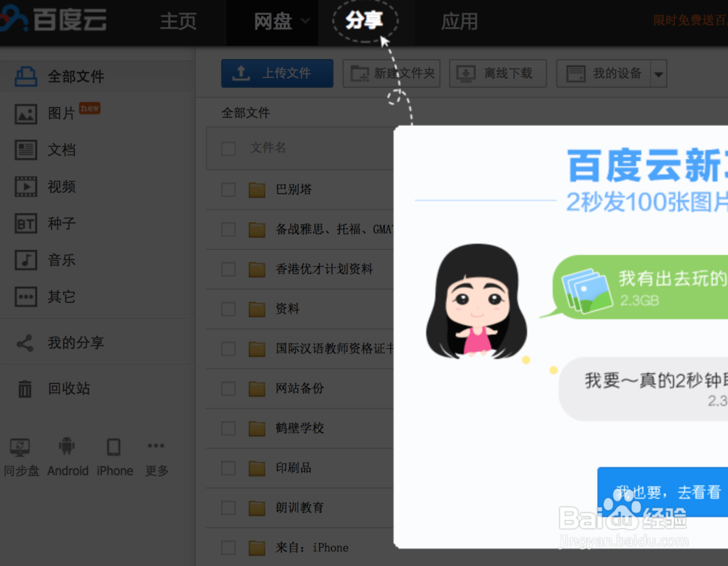Click the 我也要，去看看 button
Viewport: 728px width, 566px height.
click(x=662, y=492)
